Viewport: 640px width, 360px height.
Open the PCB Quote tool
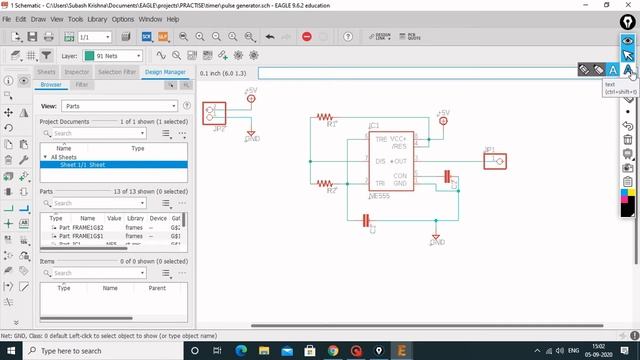(x=410, y=37)
